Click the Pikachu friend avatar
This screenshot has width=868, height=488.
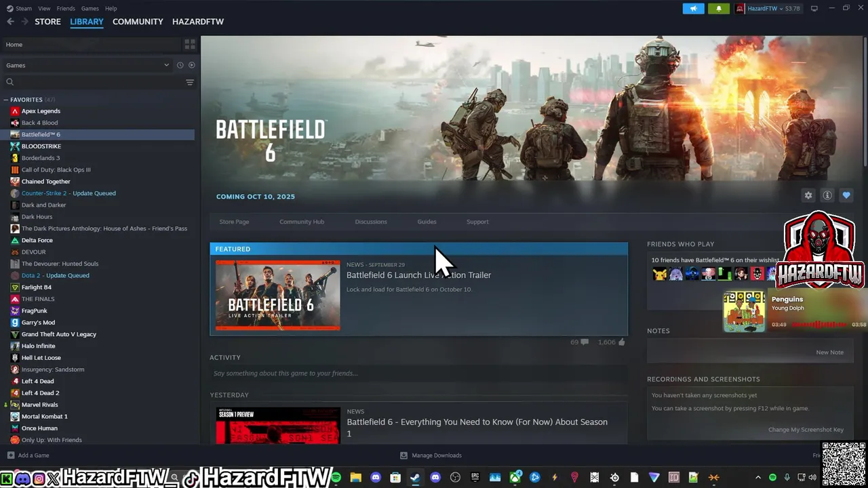659,274
